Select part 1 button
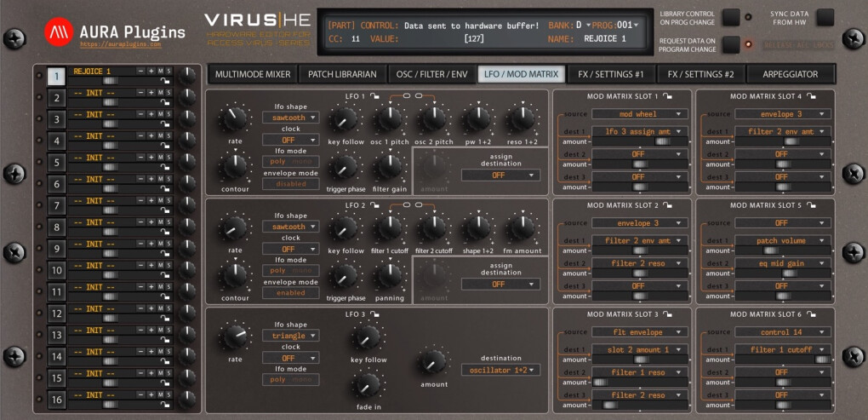868x420 pixels. click(x=56, y=76)
